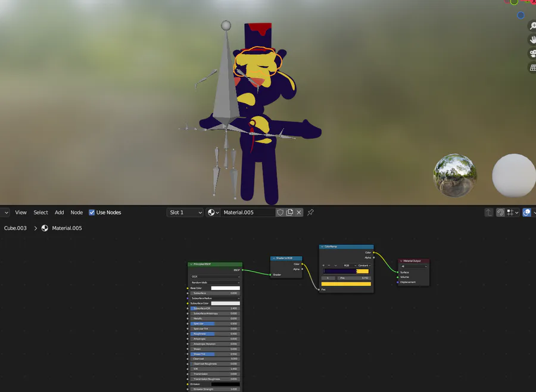The image size is (536, 392).
Task: Collapse the Principled BSDF node
Action: 191,264
